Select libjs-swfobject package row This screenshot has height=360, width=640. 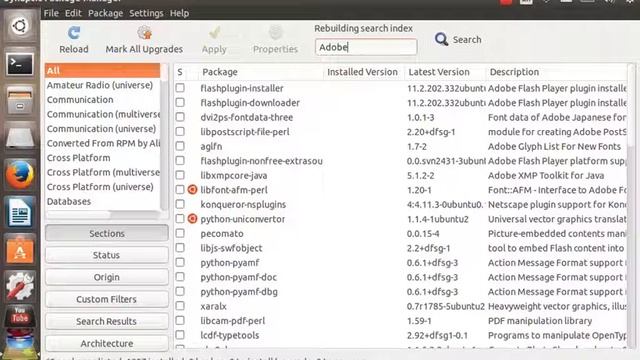tap(401, 248)
